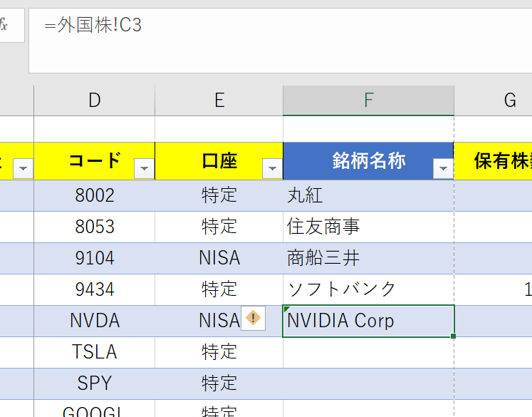Select column E header
Viewport: 532px width, 417px height.
219,101
